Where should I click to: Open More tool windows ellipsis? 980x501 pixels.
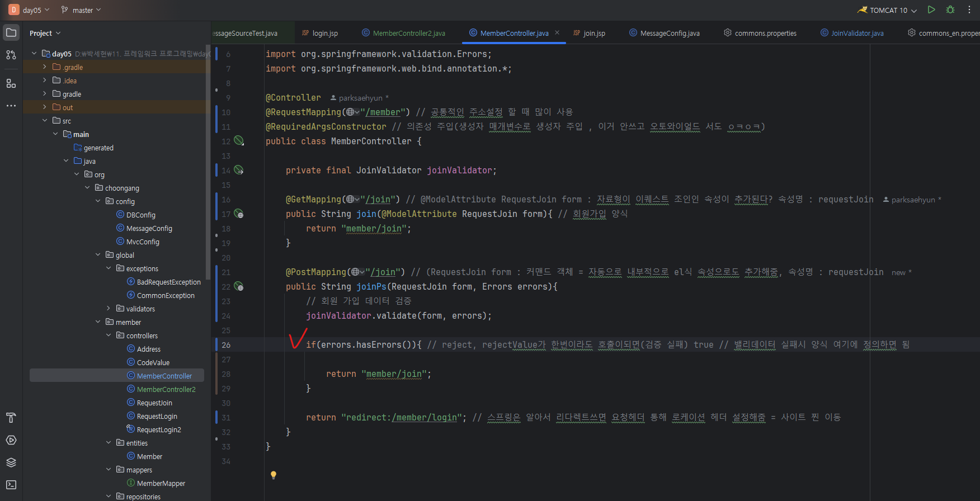coord(11,106)
